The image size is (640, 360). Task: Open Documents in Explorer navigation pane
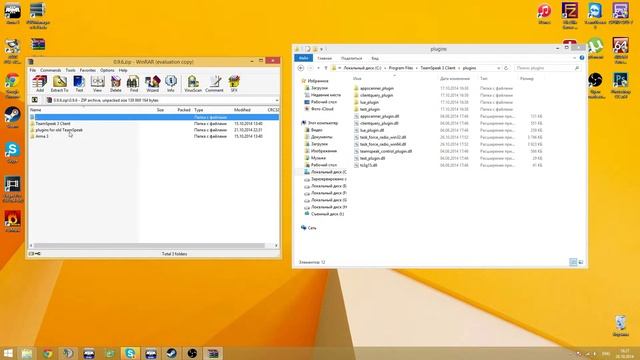point(321,137)
